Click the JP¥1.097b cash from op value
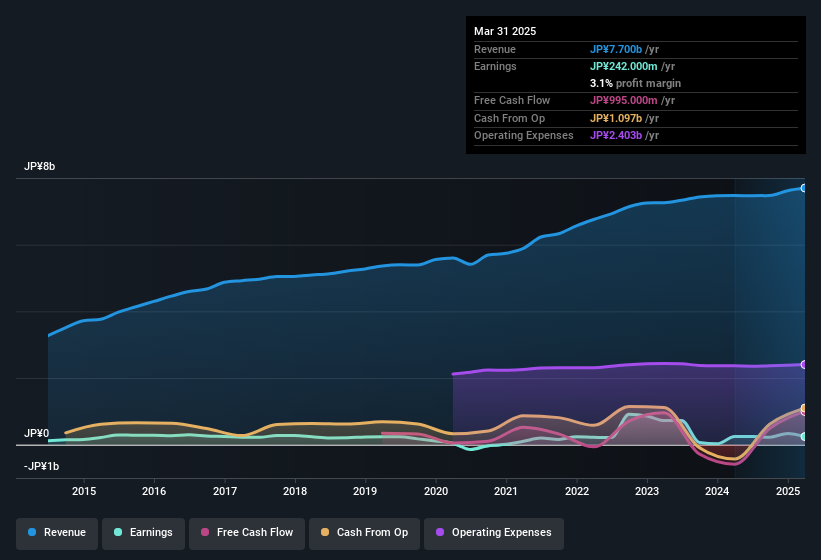 click(x=616, y=118)
